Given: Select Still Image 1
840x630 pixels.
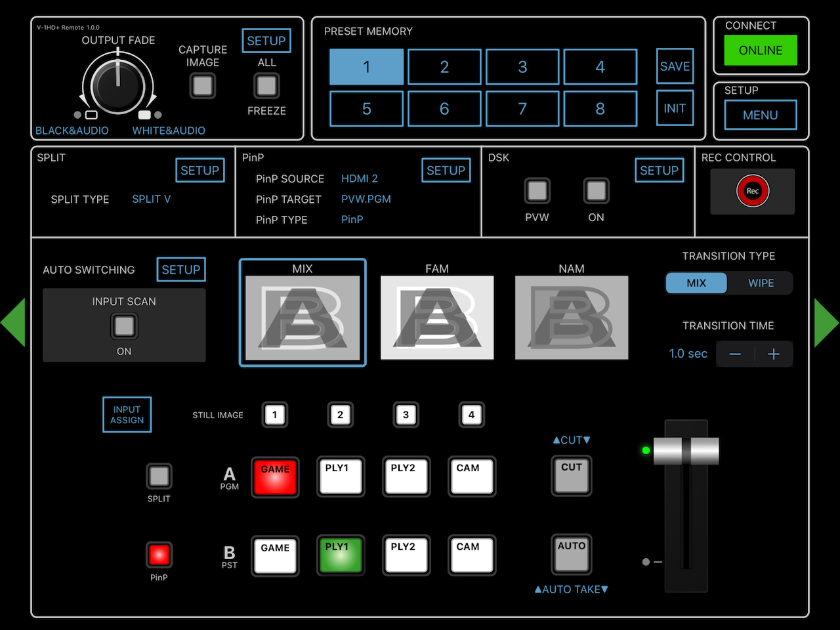Looking at the screenshot, I should pyautogui.click(x=275, y=415).
